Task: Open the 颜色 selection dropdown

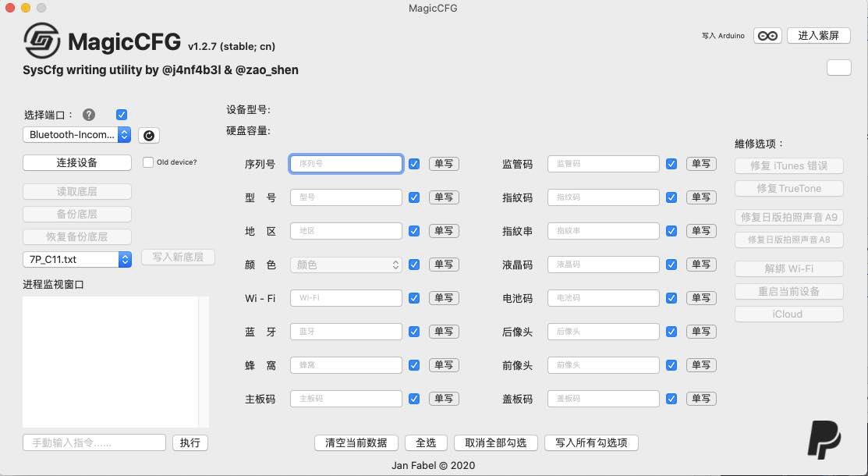Action: [x=345, y=264]
